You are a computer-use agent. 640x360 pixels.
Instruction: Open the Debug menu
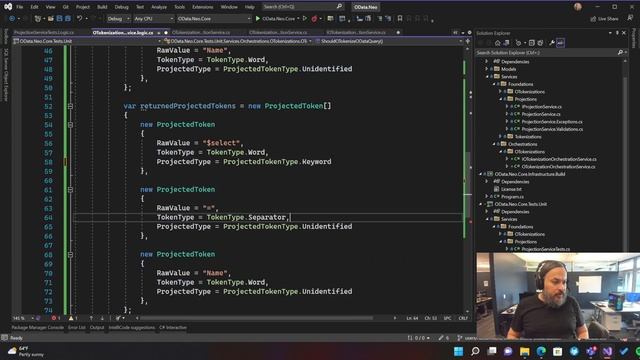tap(121, 7)
